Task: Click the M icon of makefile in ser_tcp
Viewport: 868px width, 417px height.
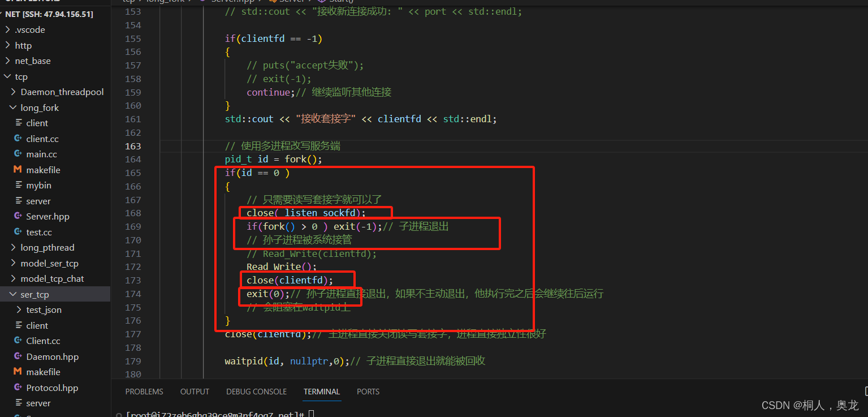Action: pyautogui.click(x=17, y=372)
